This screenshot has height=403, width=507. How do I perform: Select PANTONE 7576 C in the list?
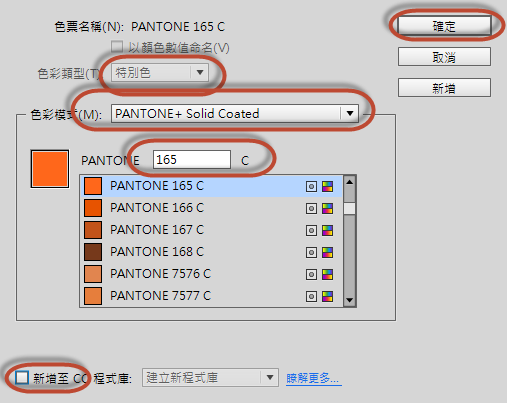coord(211,274)
